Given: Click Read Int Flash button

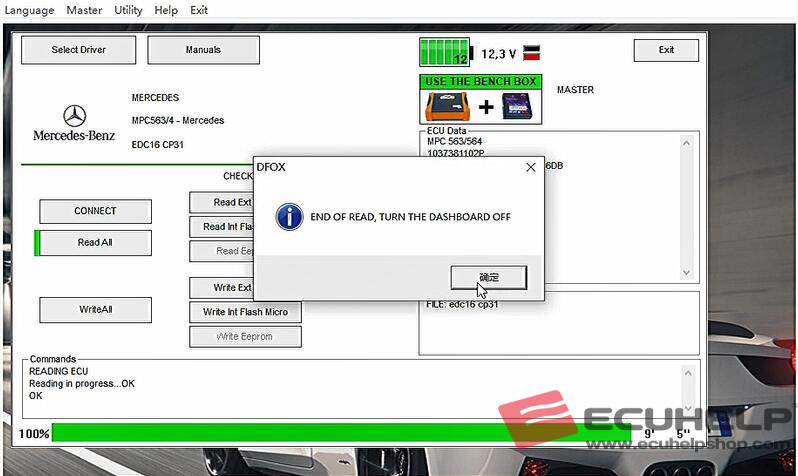Looking at the screenshot, I should (x=222, y=227).
